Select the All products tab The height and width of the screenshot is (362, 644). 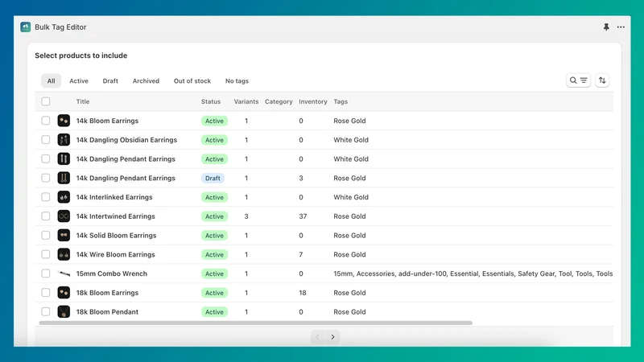51,81
